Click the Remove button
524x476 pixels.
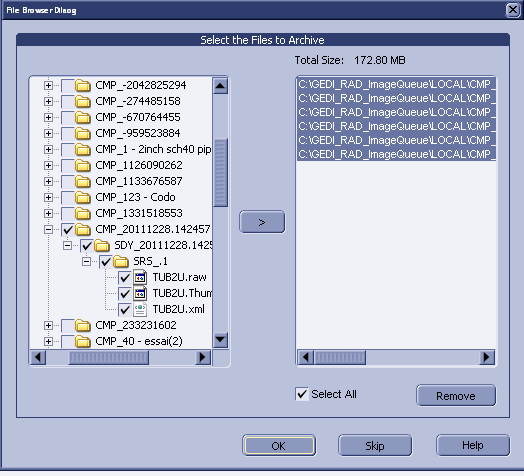(x=456, y=395)
